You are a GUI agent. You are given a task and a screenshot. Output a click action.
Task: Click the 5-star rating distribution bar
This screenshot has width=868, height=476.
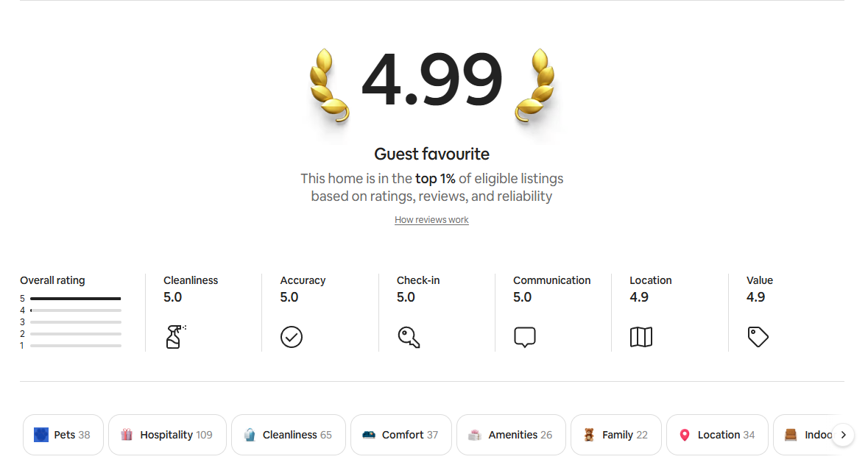74,298
